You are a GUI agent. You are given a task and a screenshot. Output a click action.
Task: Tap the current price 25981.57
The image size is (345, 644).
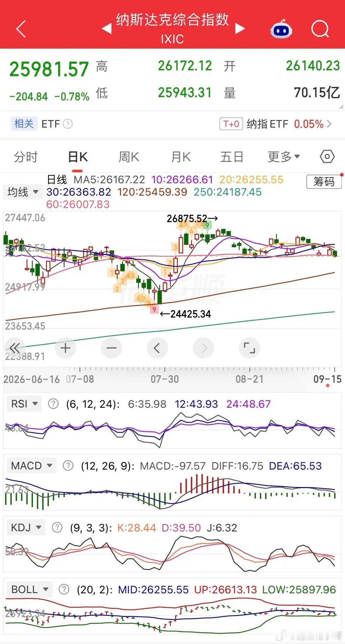tap(49, 70)
